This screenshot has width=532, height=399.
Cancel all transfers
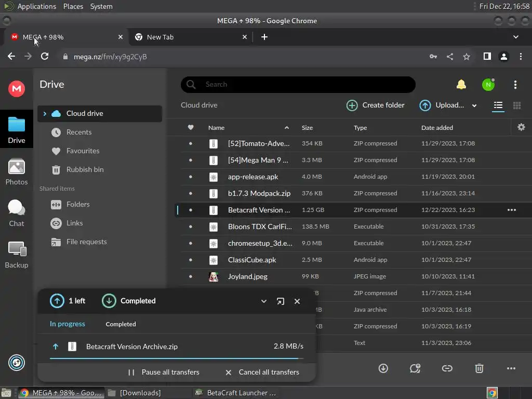(x=262, y=372)
